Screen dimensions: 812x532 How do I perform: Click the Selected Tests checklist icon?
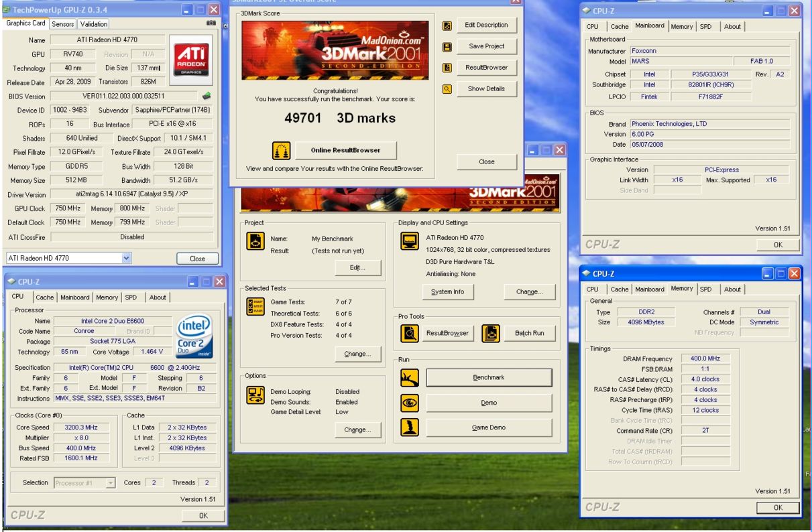point(254,307)
